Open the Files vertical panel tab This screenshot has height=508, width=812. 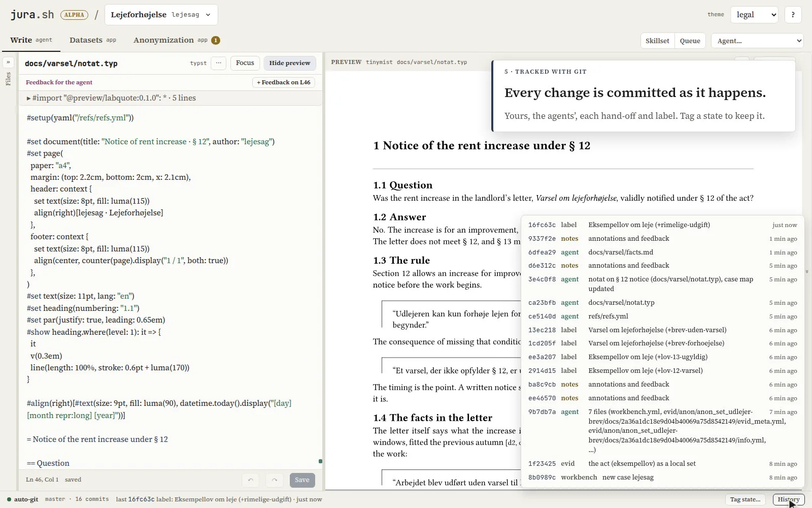8,79
